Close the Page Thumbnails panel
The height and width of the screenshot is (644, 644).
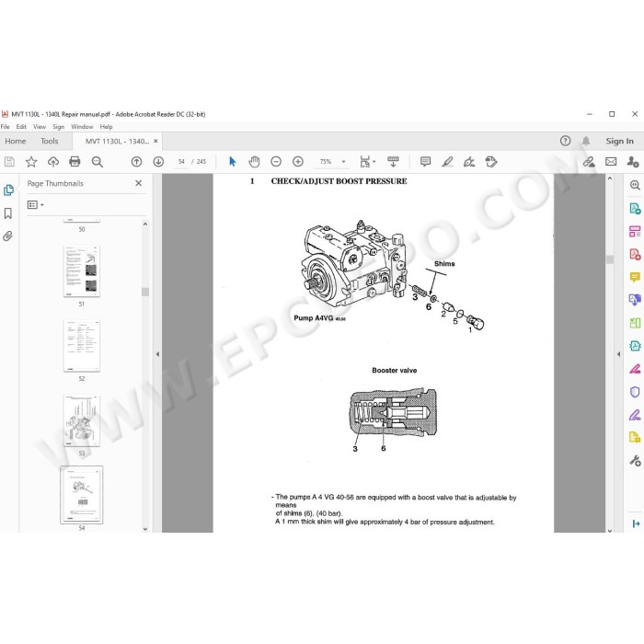138,183
